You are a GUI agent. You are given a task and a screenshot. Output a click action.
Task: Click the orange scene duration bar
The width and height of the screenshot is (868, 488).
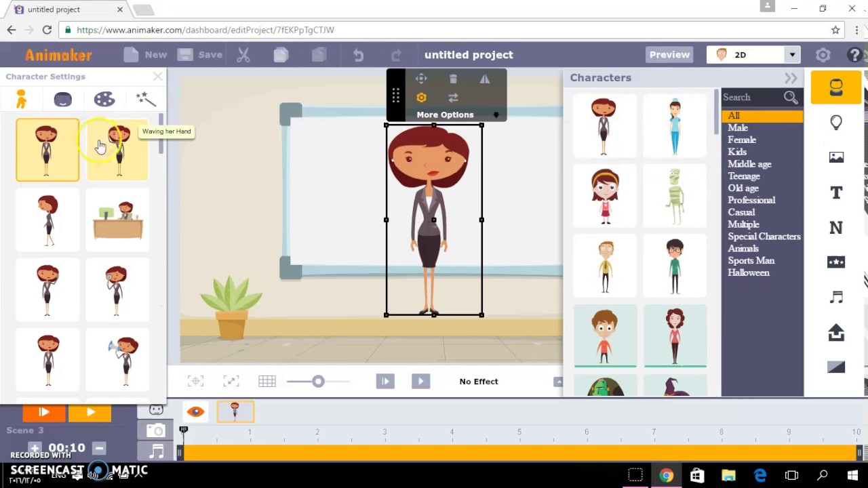click(521, 452)
